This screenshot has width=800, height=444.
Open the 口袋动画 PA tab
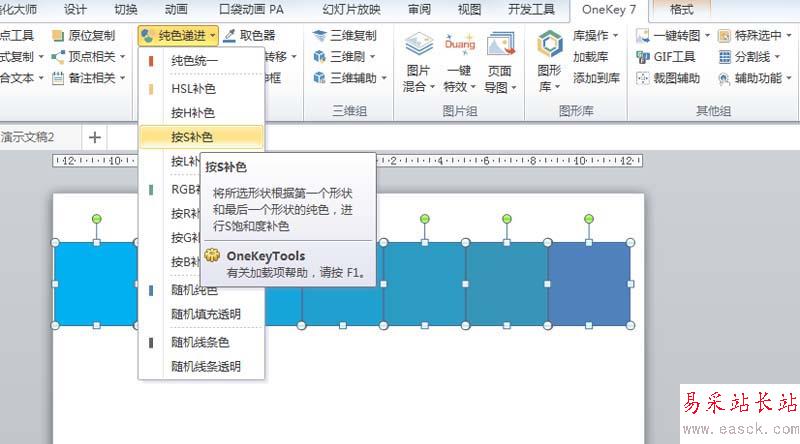251,9
